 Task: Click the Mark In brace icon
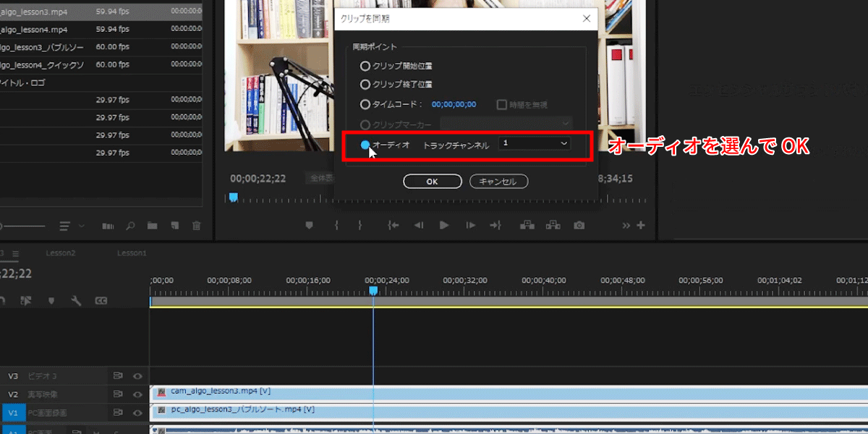pyautogui.click(x=336, y=226)
